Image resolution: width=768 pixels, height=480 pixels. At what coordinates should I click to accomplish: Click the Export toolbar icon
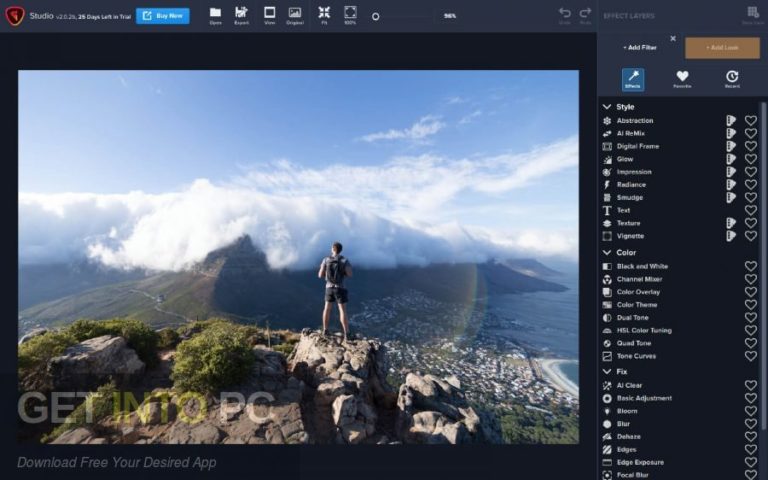[x=241, y=15]
